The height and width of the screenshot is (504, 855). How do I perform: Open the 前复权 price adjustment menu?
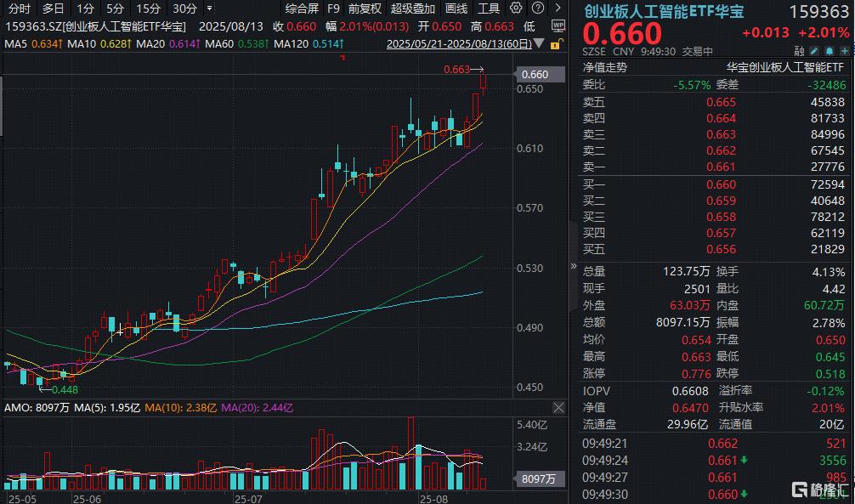[365, 8]
